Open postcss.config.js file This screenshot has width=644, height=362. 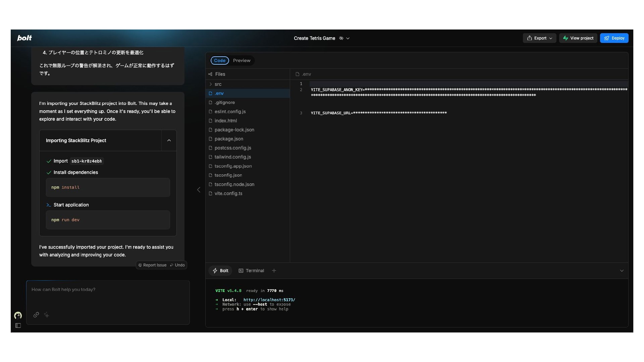click(248, 148)
